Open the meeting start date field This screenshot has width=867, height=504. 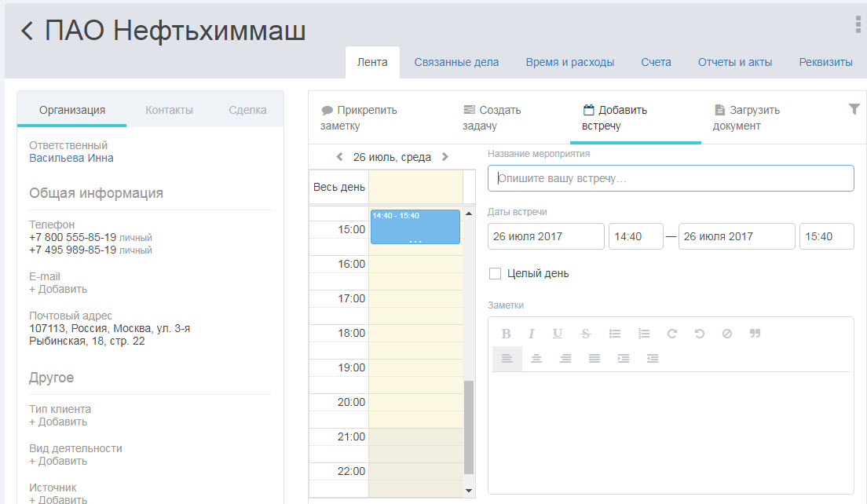pos(546,236)
